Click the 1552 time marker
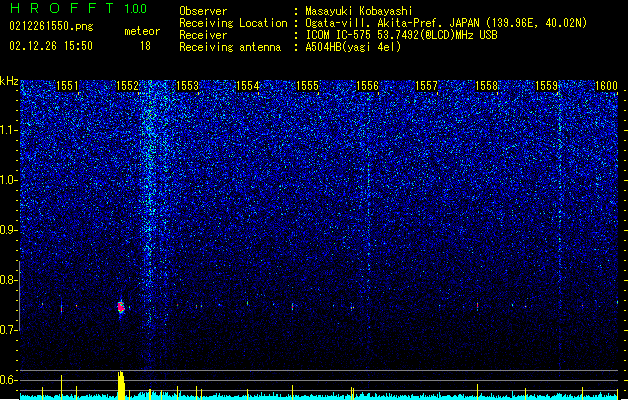Screen dimensions: 629x400 click(x=127, y=86)
